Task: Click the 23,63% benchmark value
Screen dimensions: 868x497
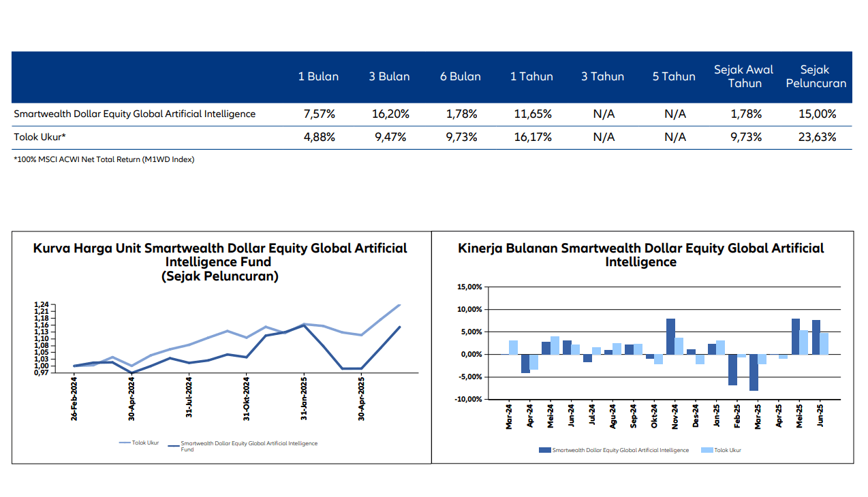Action: tap(817, 138)
